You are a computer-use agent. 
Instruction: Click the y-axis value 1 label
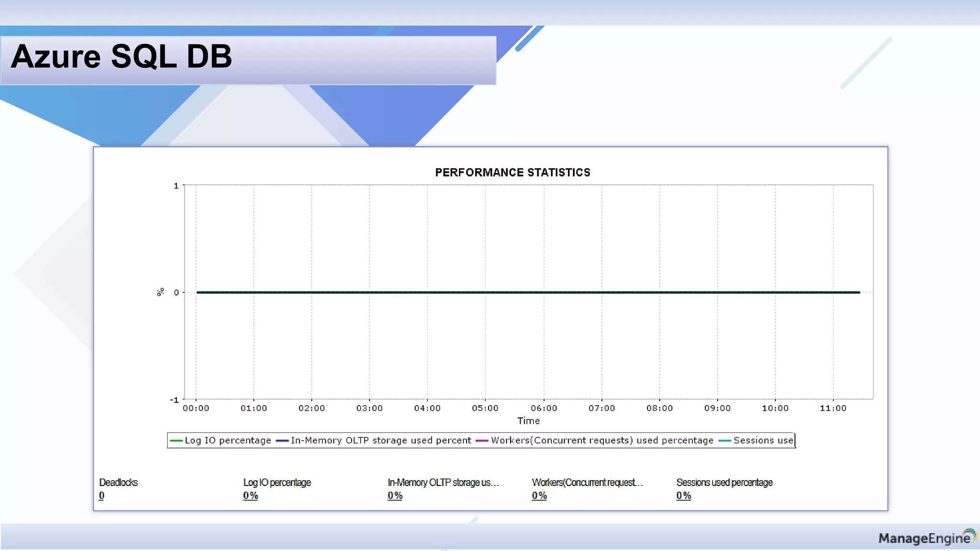click(176, 186)
